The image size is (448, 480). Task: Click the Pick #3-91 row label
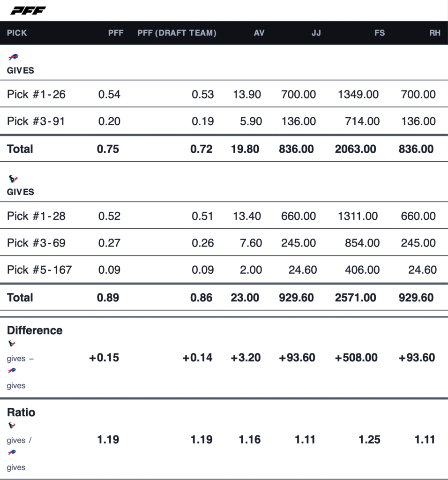[36, 121]
